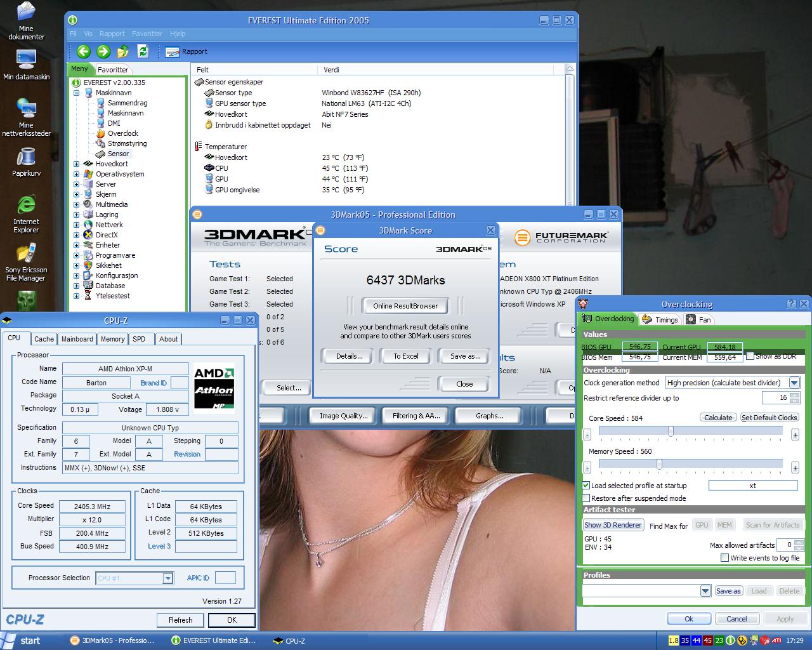Launch Internet Explorer desktop icon
812x650 pixels.
(x=26, y=215)
